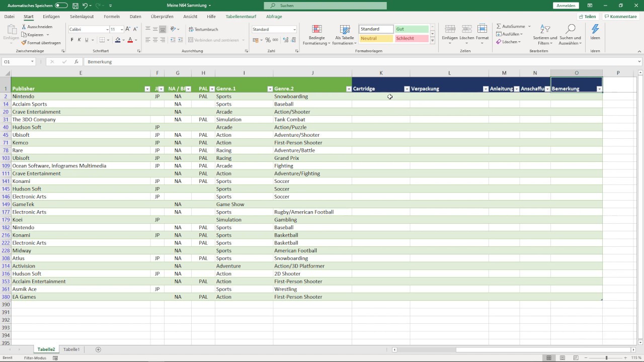644x362 pixels.
Task: Apply the Schlecht cell style
Action: coord(412,38)
